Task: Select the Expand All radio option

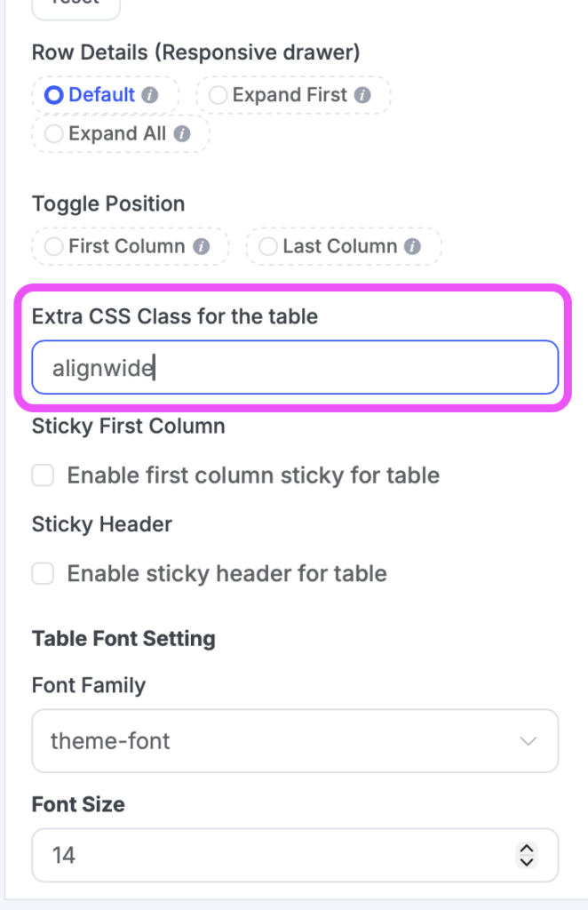Action: point(54,133)
